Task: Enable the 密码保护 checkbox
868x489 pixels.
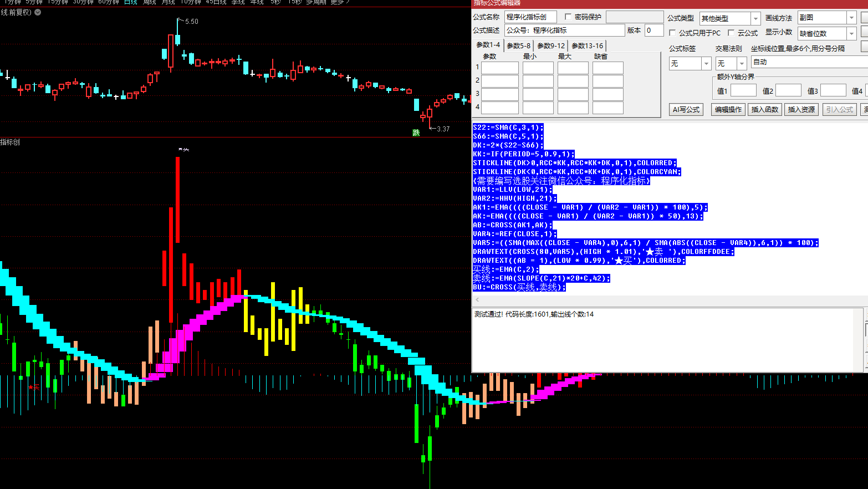Action: point(568,17)
